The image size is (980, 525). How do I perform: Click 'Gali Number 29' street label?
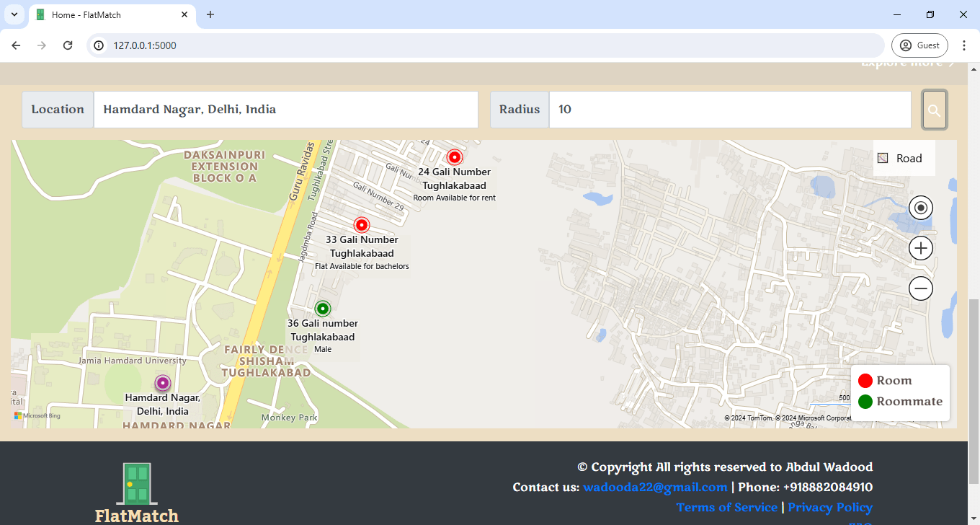(378, 196)
